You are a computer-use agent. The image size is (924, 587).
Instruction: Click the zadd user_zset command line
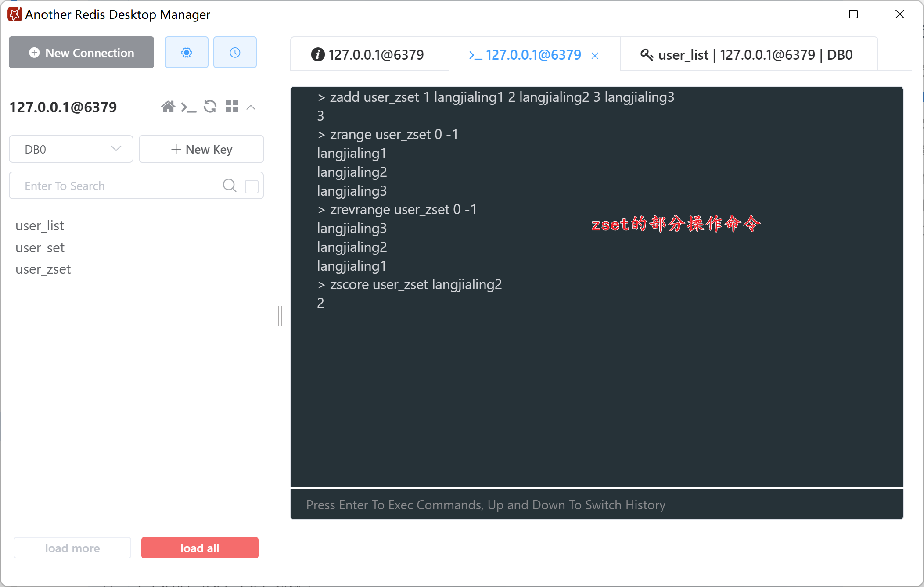496,97
